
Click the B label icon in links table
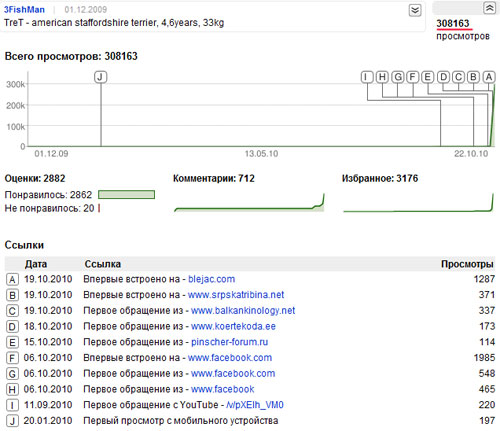[x=12, y=295]
